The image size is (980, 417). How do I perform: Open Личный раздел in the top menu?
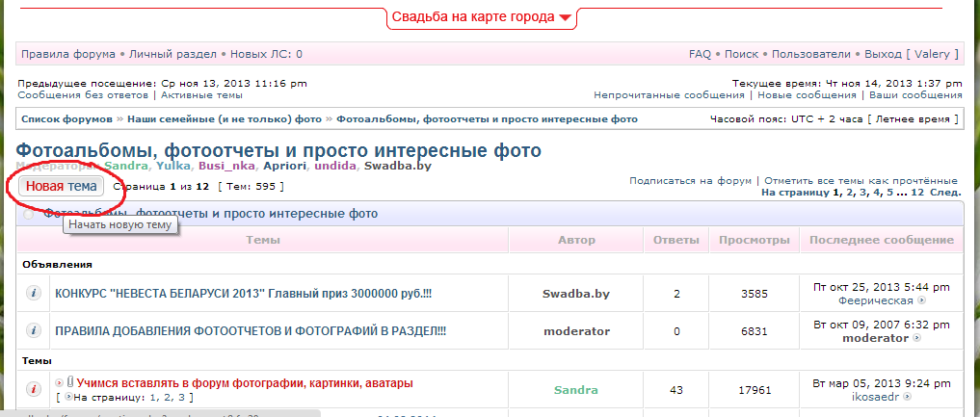point(172,54)
